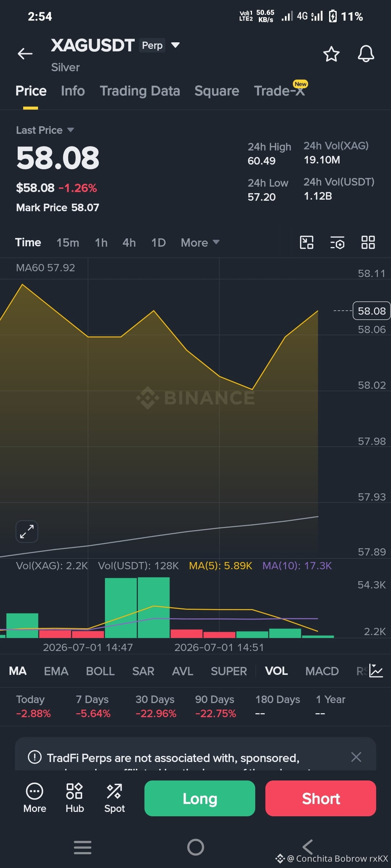
Task: Tap Android recent apps button
Action: click(83, 847)
